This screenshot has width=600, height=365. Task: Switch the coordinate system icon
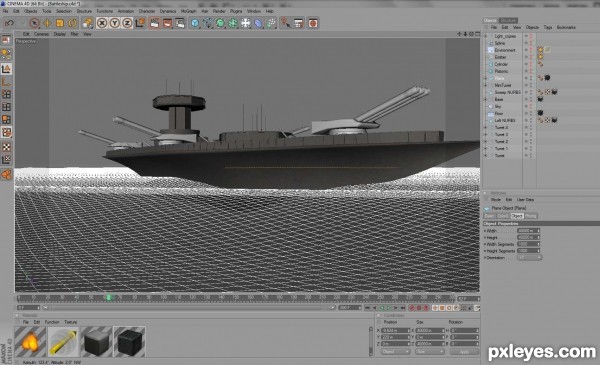coord(140,23)
